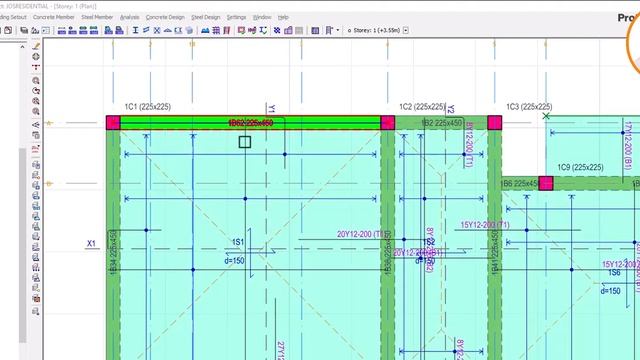Viewport: 640px width, 360px height.
Task: Select the pink column under 1C9 (225x225)
Action: coord(546,183)
